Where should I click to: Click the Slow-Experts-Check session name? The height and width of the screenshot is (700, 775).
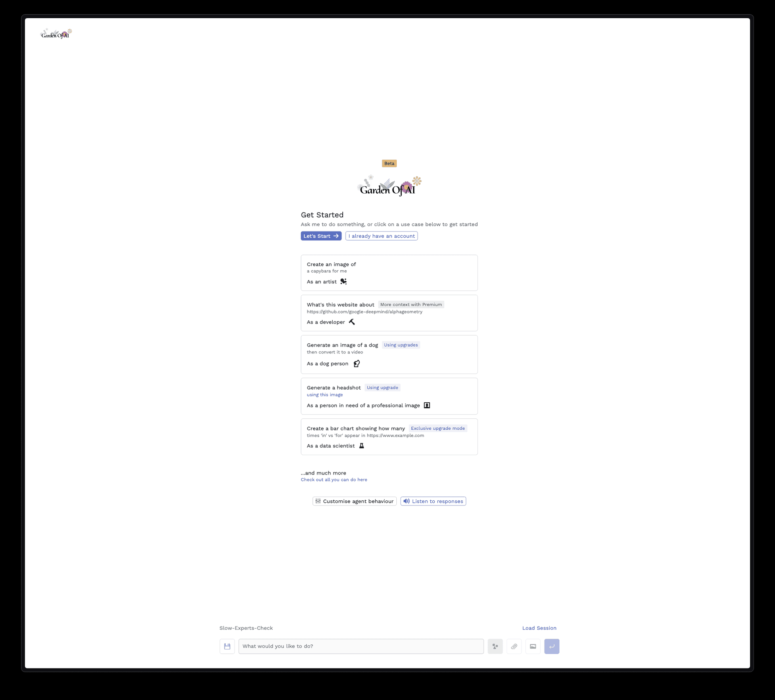tap(246, 628)
